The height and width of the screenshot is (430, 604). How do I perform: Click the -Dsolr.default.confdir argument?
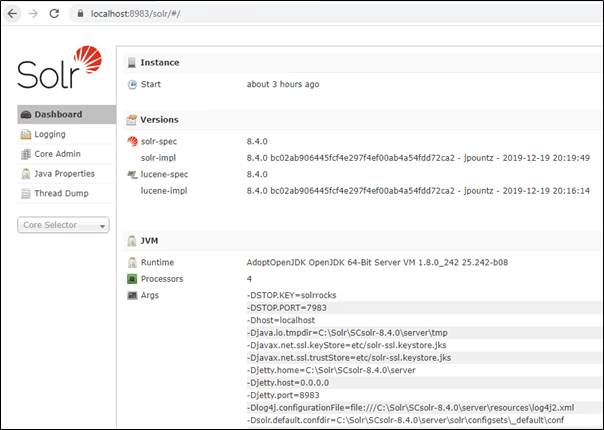click(405, 420)
